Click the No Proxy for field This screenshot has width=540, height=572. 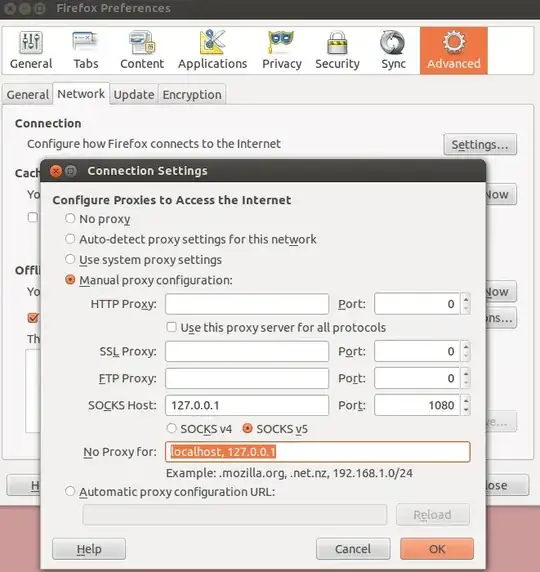point(317,452)
